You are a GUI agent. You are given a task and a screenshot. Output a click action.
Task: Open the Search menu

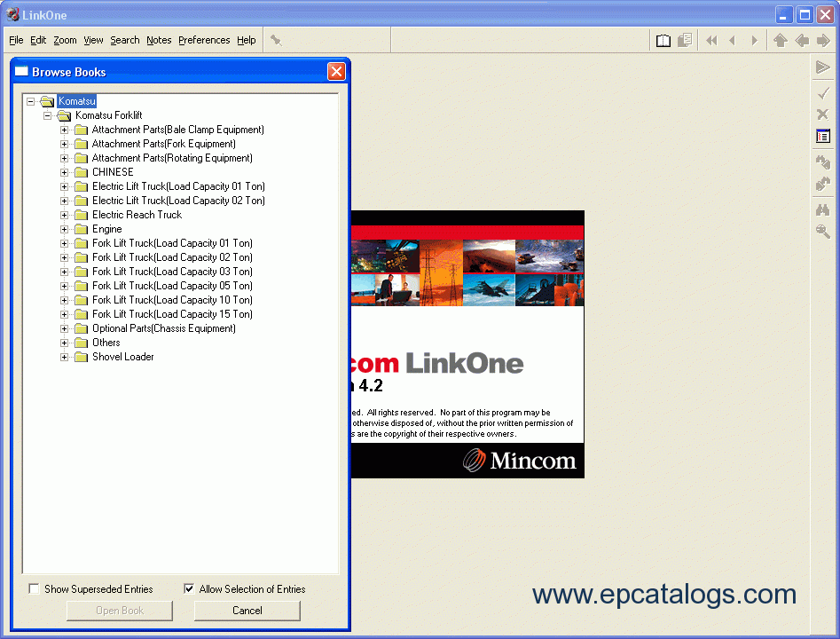click(124, 40)
